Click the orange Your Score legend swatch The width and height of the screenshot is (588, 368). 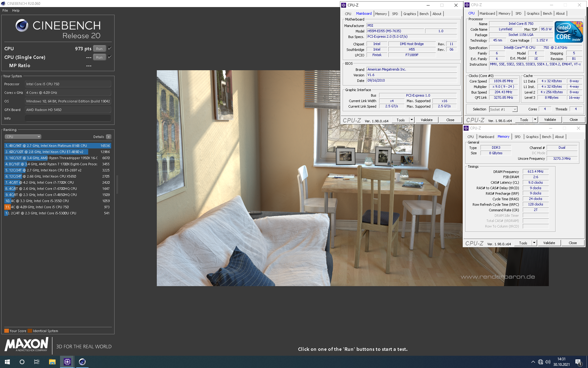6,331
